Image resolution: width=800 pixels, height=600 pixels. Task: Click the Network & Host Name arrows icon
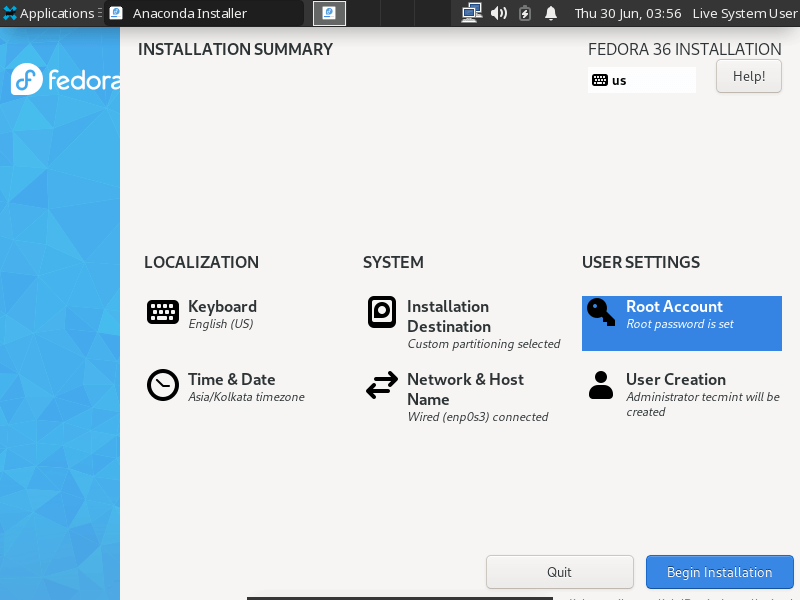[382, 385]
